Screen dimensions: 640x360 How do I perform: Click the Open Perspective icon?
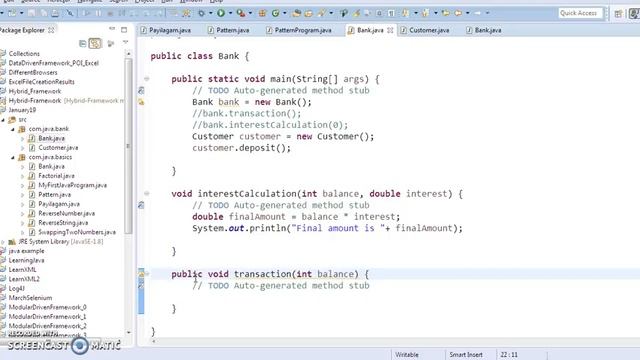click(x=618, y=13)
